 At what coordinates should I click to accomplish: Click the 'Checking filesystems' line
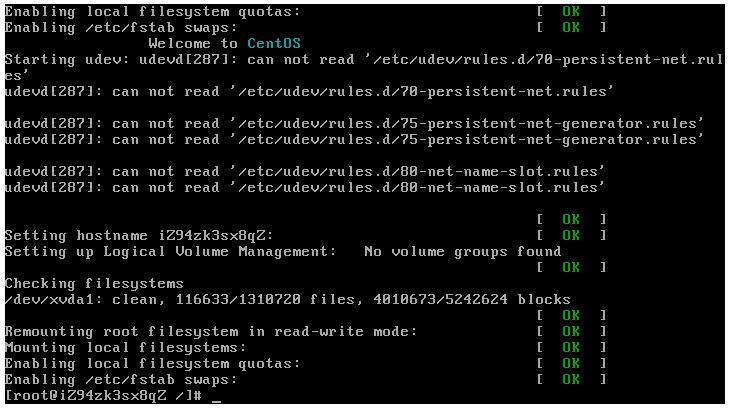[94, 284]
